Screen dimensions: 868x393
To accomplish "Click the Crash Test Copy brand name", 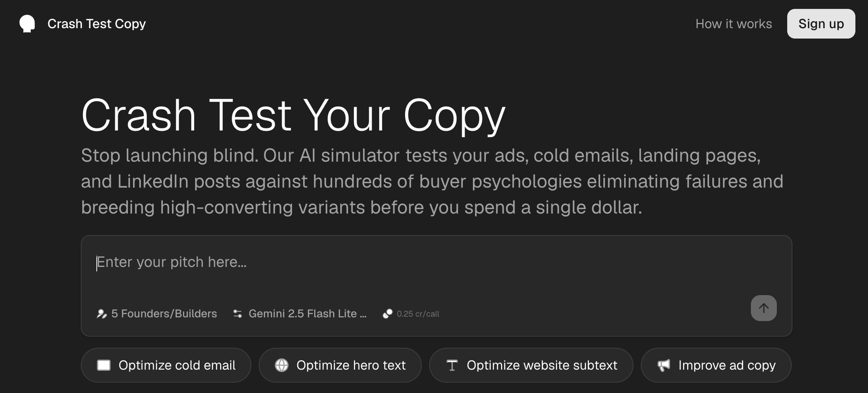I will point(97,24).
